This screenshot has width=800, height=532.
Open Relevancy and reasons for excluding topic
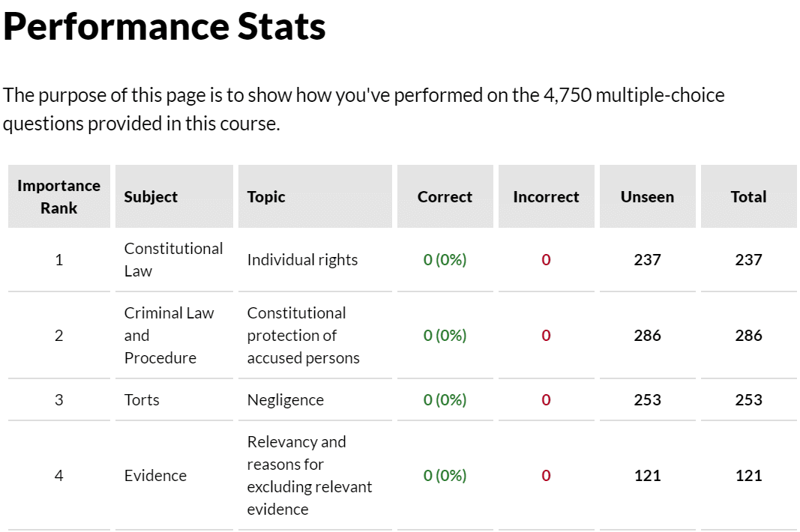point(310,475)
